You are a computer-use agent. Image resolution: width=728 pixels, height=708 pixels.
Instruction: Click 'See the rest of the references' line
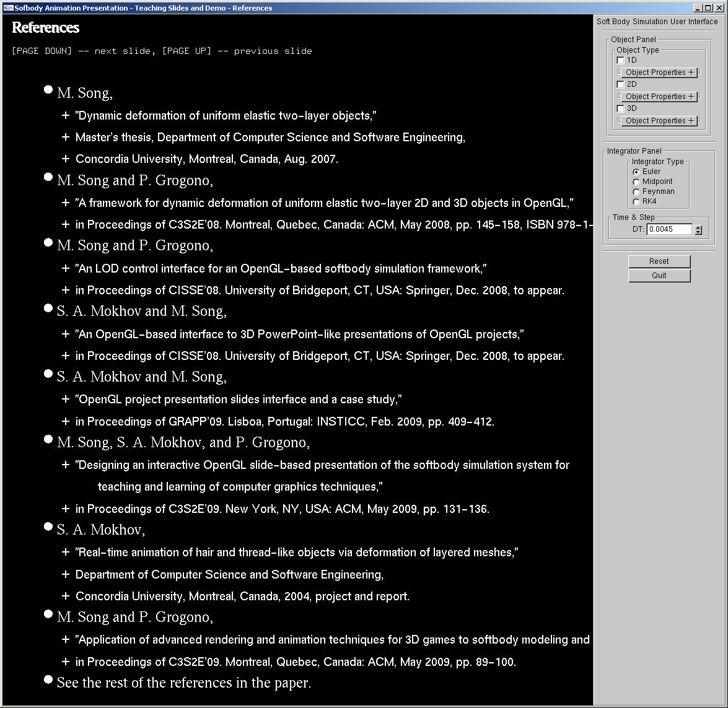184,683
